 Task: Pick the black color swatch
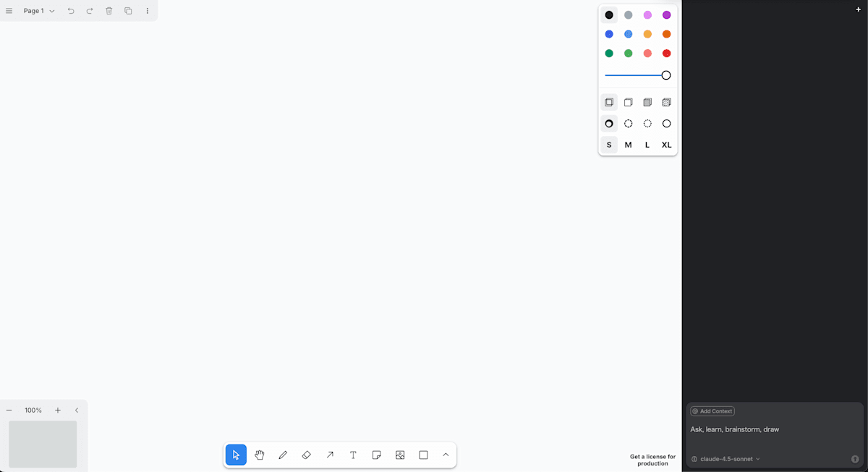(609, 15)
